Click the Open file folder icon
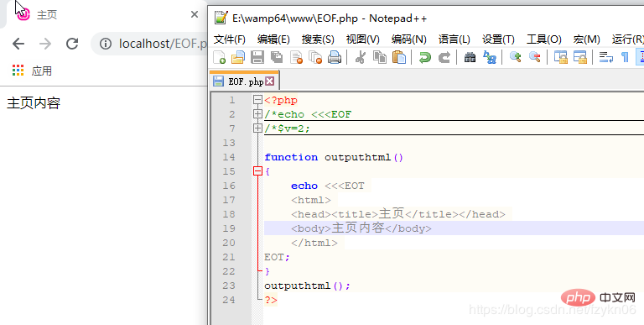644x325 pixels. coord(238,57)
